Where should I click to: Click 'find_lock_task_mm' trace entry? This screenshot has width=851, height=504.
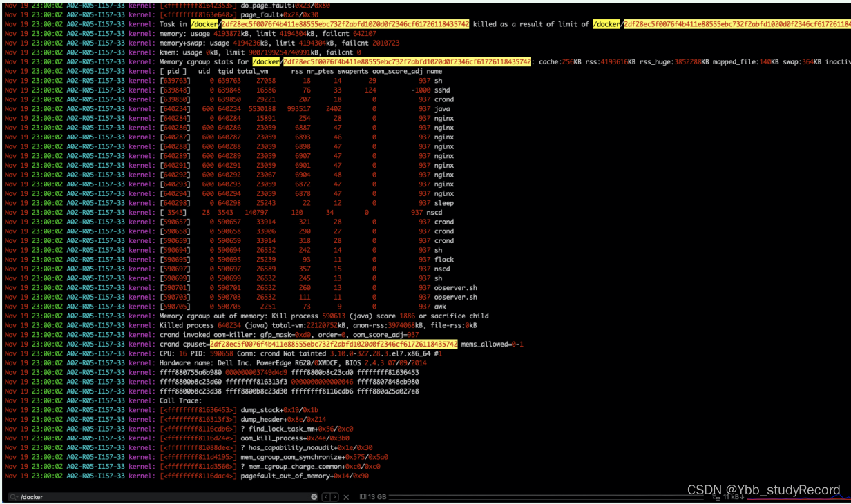(x=283, y=429)
